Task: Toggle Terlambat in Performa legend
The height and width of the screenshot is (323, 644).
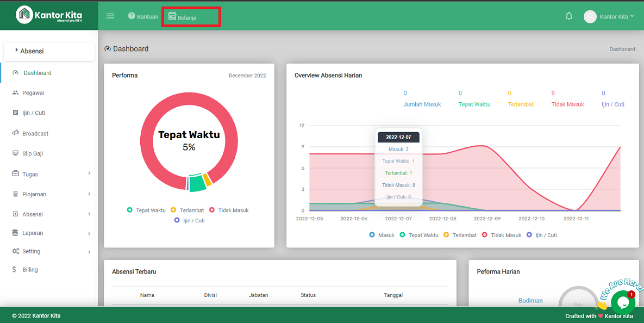Action: pos(187,210)
